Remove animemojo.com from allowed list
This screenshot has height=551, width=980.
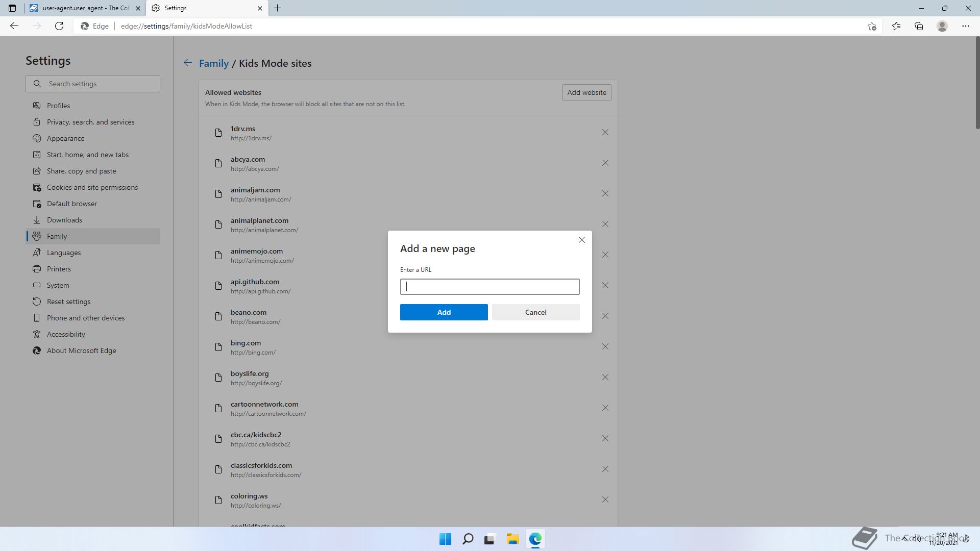(x=605, y=255)
